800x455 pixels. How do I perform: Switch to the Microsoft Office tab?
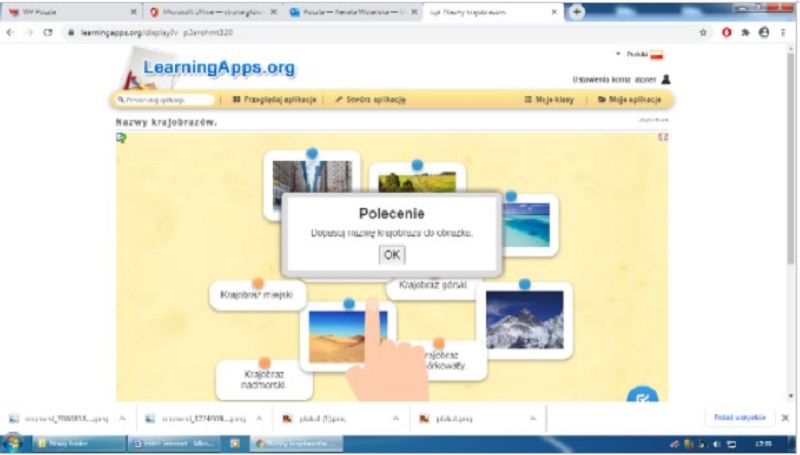(213, 12)
